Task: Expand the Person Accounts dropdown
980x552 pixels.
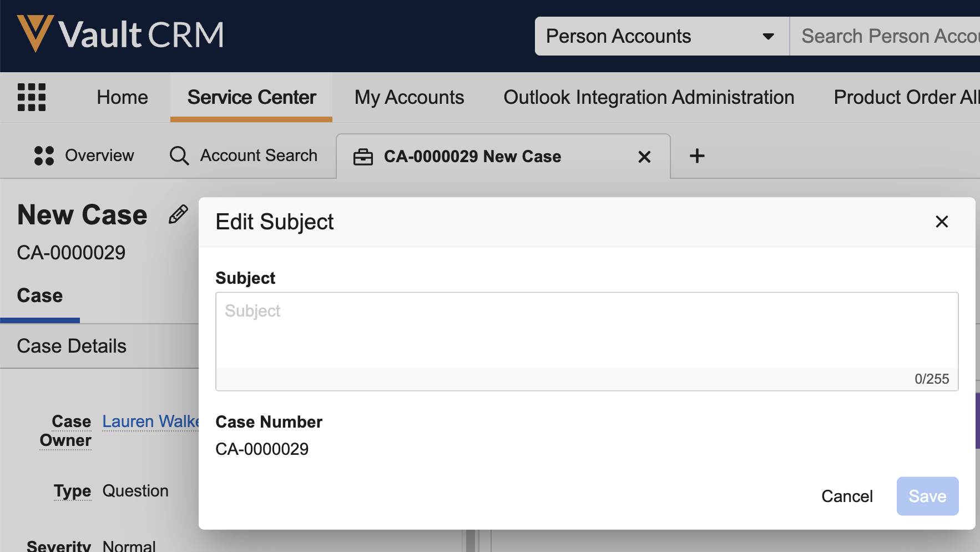Action: tap(768, 37)
